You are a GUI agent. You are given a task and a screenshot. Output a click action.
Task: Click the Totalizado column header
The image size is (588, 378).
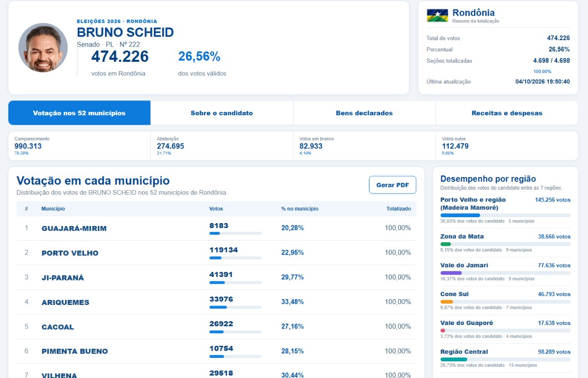click(x=399, y=209)
